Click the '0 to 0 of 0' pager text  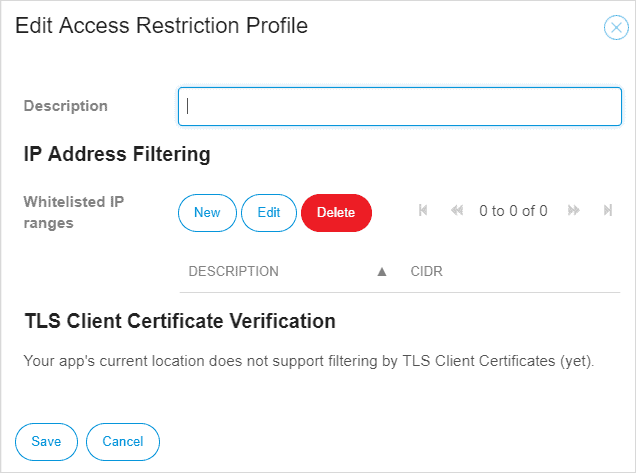tap(513, 211)
